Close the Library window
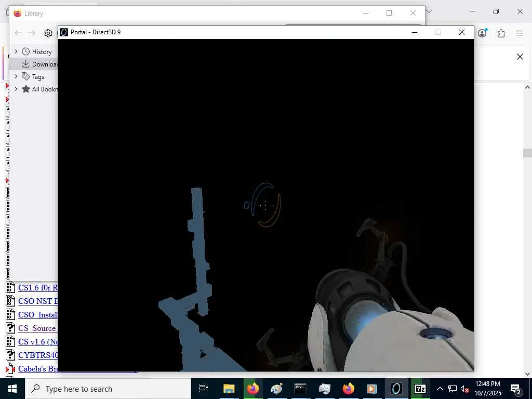Screen dimensions: 532x399 (413, 13)
